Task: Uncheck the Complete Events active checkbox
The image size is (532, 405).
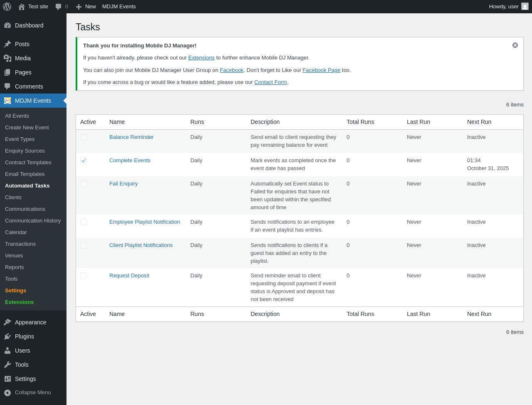Action: (84, 161)
